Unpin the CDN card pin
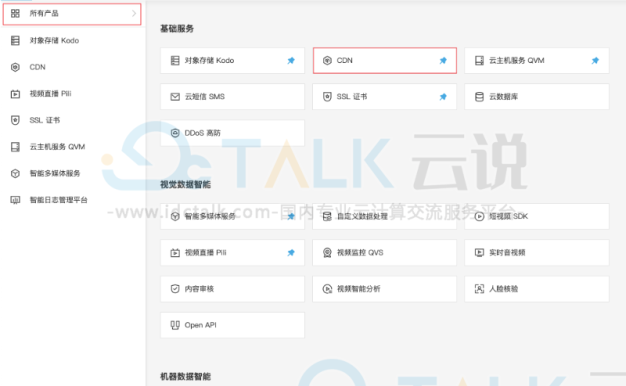Viewport: 626px width, 386px height. click(443, 61)
